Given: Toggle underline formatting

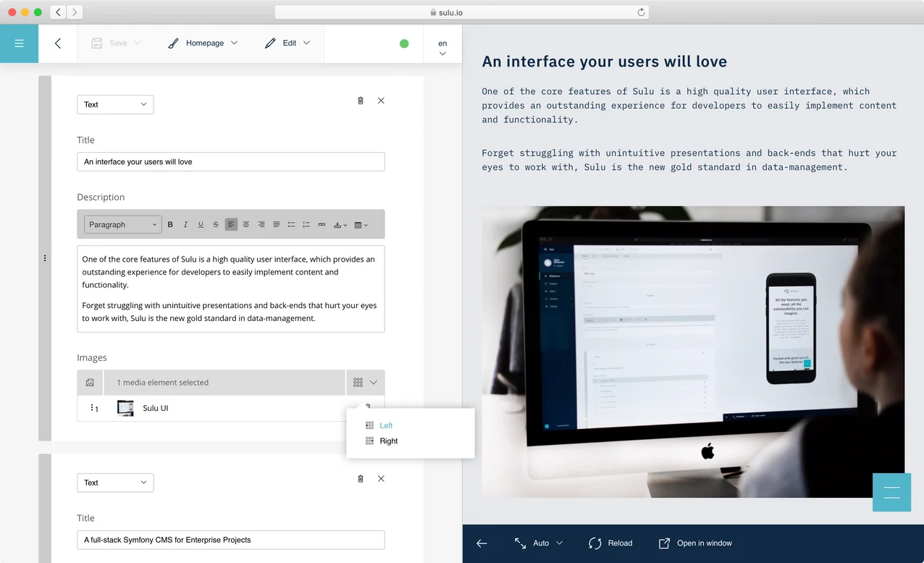Looking at the screenshot, I should click(x=201, y=225).
